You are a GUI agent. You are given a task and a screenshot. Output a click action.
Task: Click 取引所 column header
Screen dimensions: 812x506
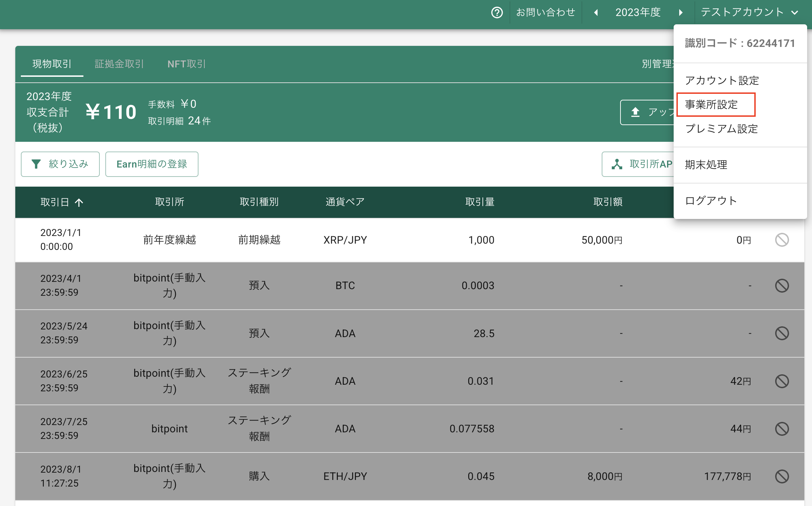(x=169, y=202)
